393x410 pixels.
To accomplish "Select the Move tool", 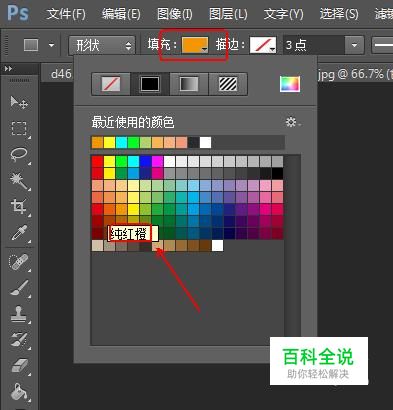I will click(19, 103).
